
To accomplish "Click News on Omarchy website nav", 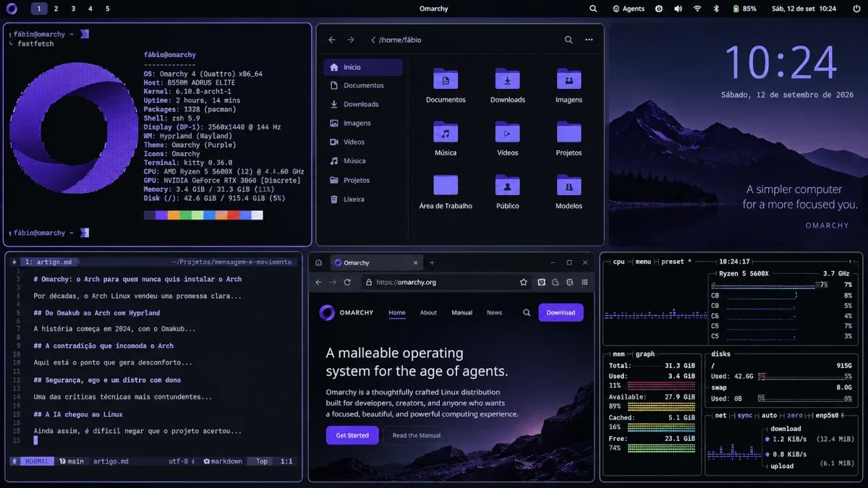I will coord(495,312).
